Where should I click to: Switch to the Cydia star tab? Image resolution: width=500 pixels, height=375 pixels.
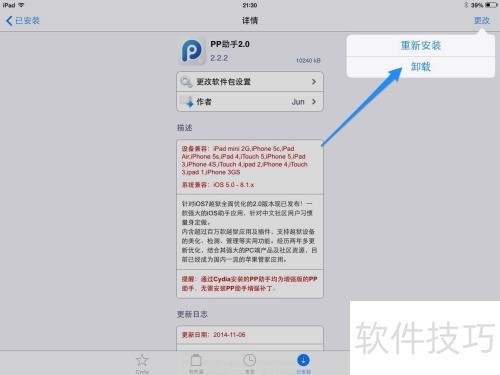142,363
